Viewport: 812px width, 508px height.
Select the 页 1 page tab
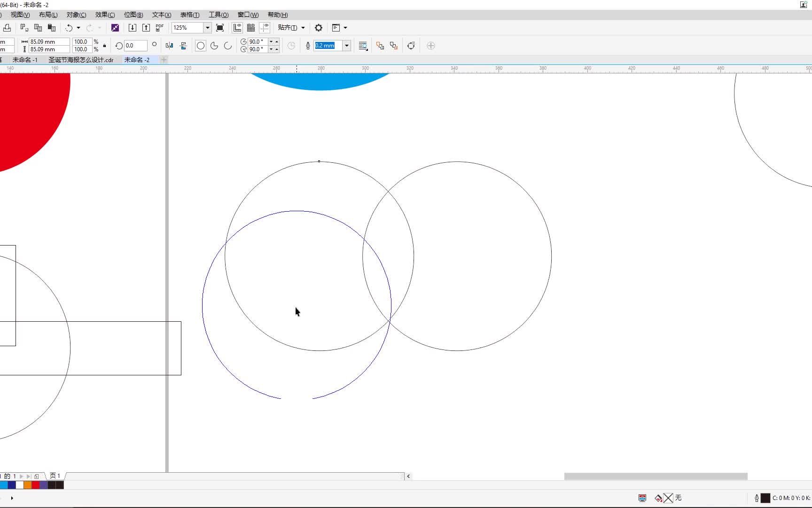click(55, 476)
